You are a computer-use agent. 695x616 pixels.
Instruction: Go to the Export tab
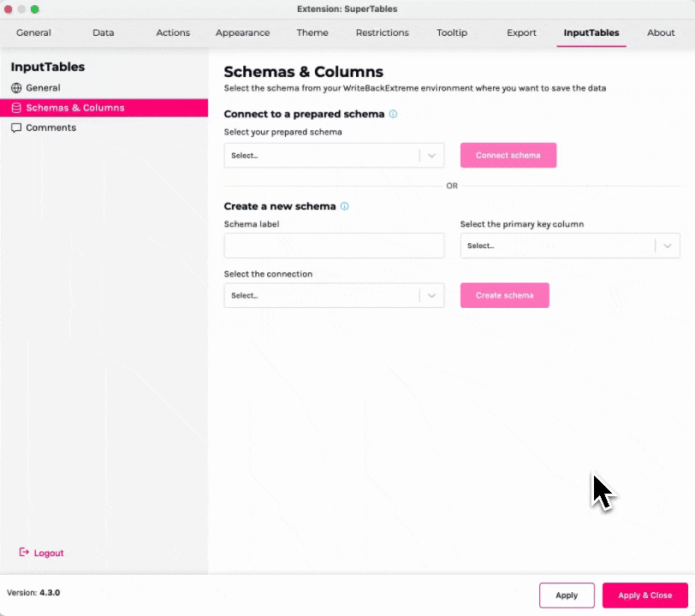[521, 33]
